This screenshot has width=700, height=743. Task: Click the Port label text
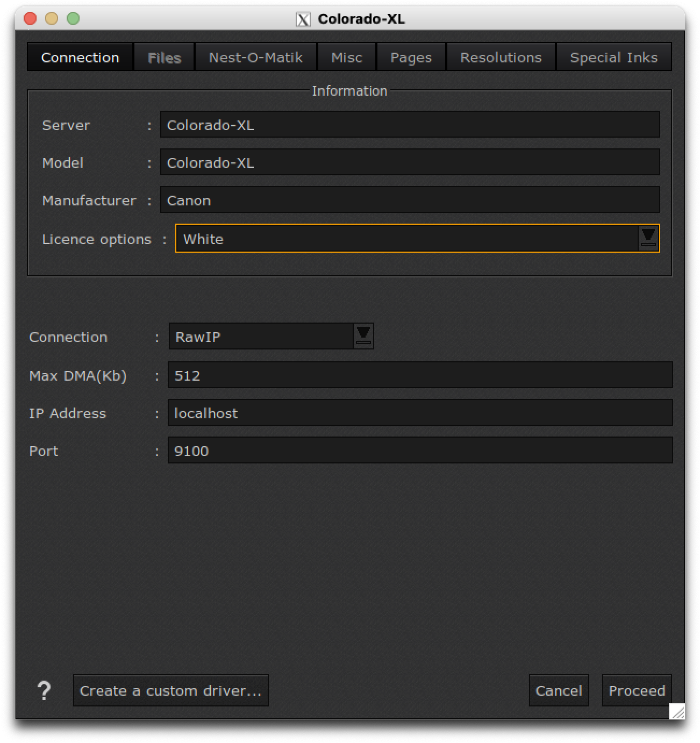point(44,451)
